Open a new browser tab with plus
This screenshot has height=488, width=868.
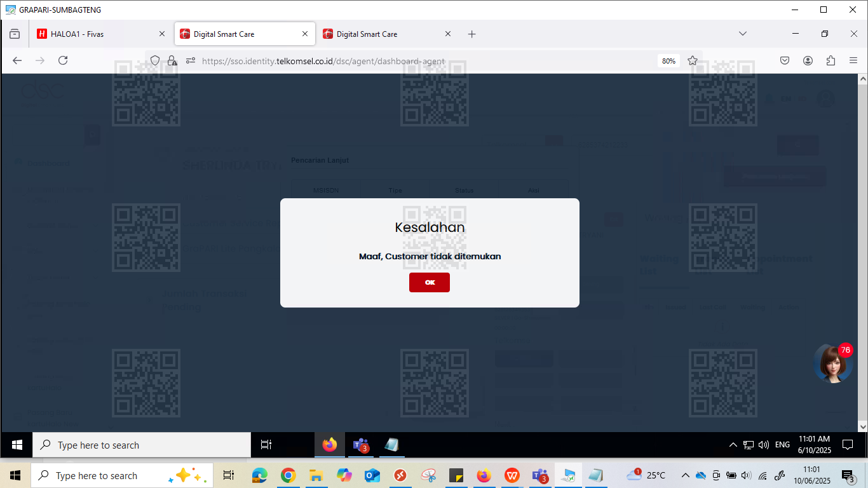click(x=471, y=34)
